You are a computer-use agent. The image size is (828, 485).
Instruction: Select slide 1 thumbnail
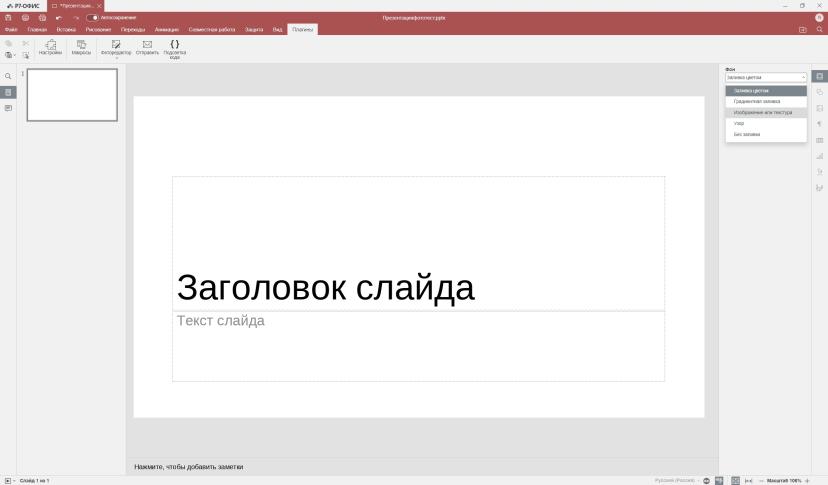click(72, 95)
